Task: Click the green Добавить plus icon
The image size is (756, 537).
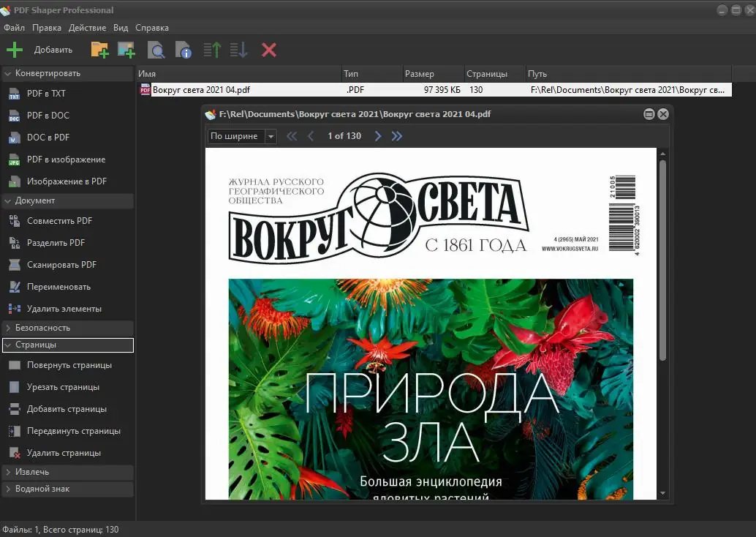Action: pyautogui.click(x=14, y=49)
